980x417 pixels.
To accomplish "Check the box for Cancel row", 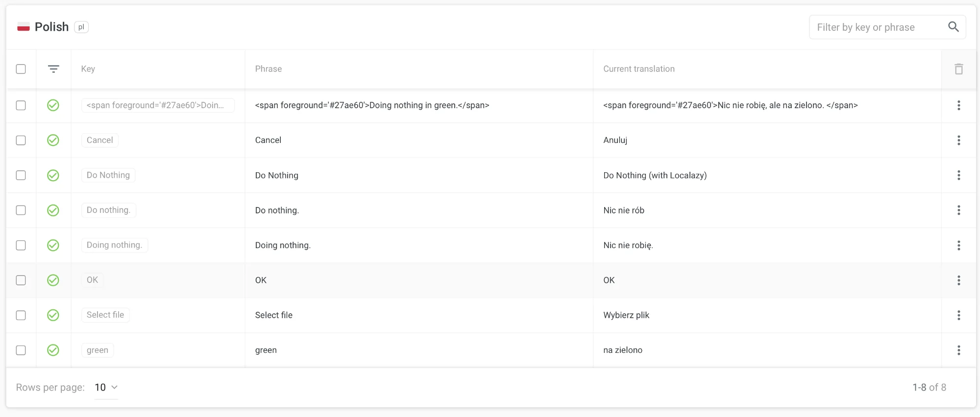I will [x=21, y=140].
